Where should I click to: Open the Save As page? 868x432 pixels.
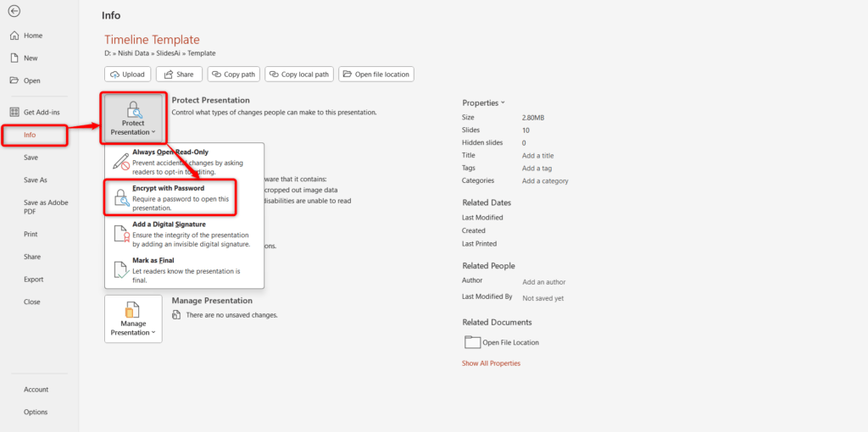36,180
